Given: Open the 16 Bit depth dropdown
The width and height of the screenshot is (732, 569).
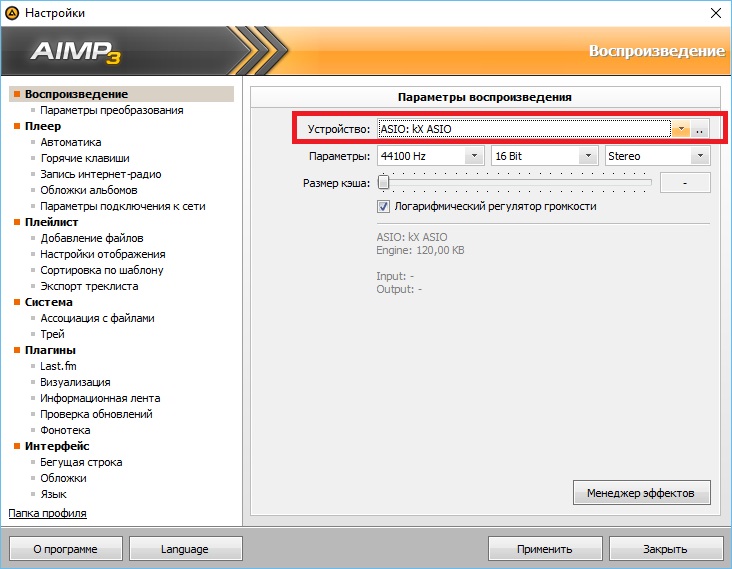Looking at the screenshot, I should (x=588, y=156).
